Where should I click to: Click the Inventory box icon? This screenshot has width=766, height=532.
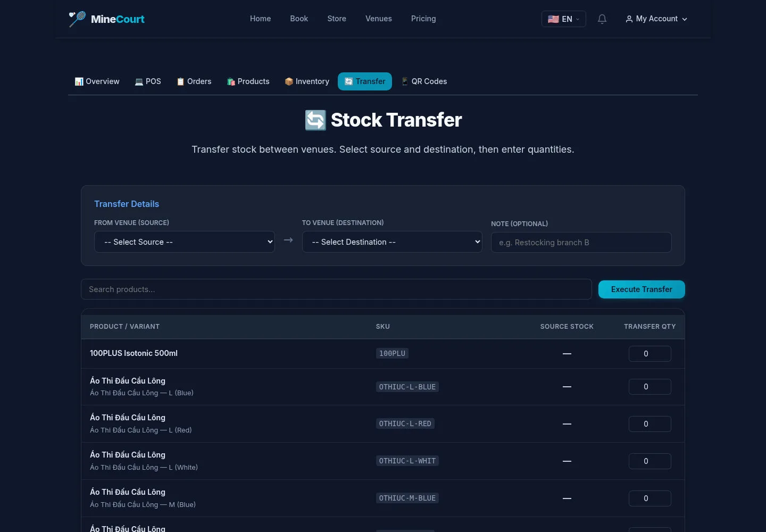(x=289, y=81)
